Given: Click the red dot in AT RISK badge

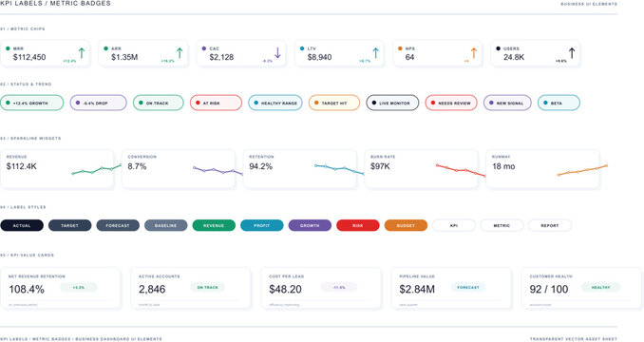Looking at the screenshot, I should click(198, 103).
